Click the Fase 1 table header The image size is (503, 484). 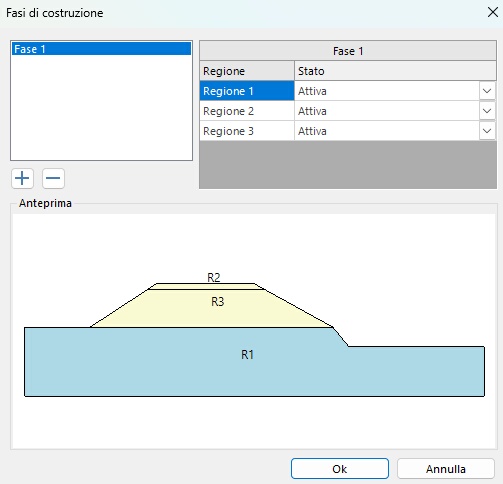(x=348, y=51)
